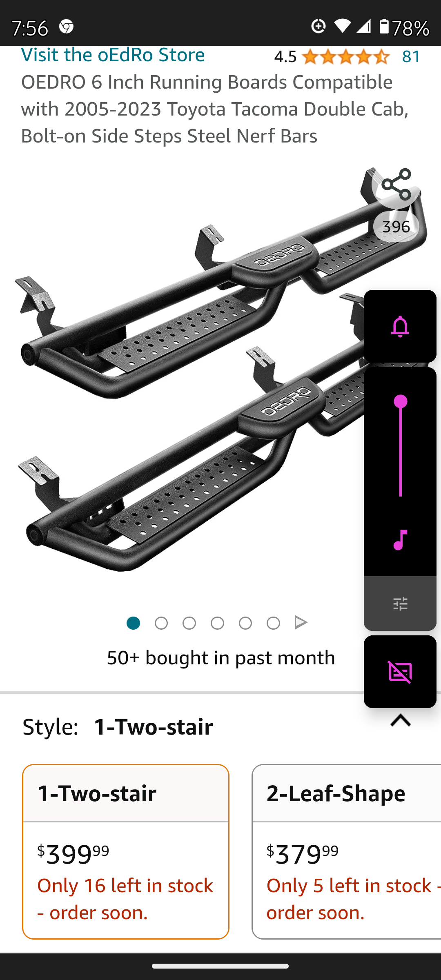Open the Visit the oEdRo Store link
The height and width of the screenshot is (980, 441).
(113, 55)
